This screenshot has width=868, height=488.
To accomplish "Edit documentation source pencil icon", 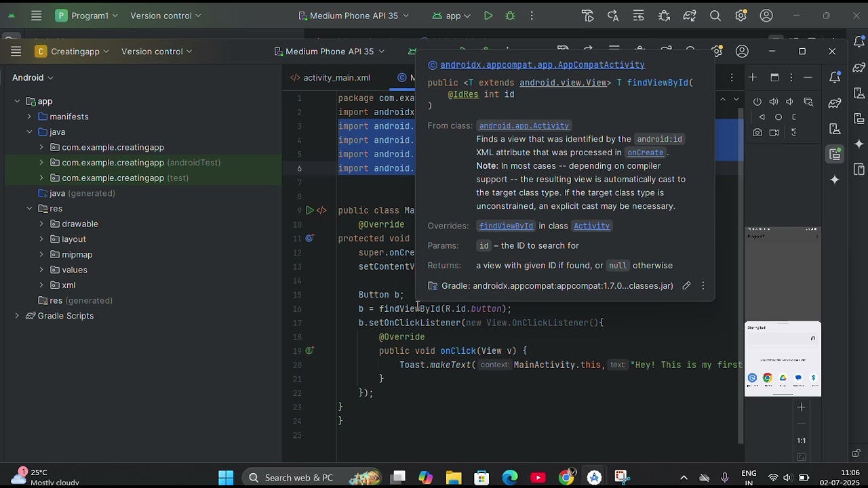I will pos(686,286).
